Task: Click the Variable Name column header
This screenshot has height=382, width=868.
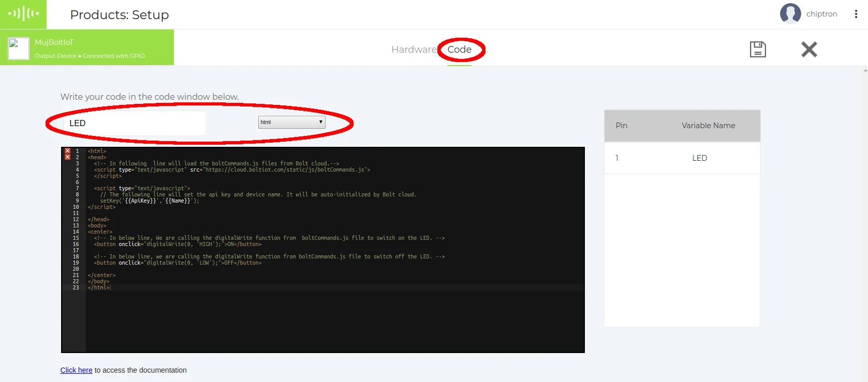Action: 708,126
